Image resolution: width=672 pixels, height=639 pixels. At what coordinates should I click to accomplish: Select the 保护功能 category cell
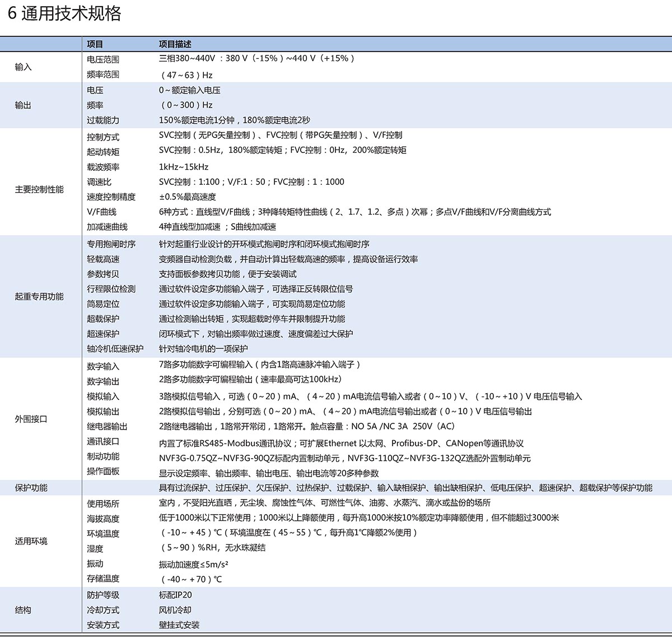coord(31,488)
